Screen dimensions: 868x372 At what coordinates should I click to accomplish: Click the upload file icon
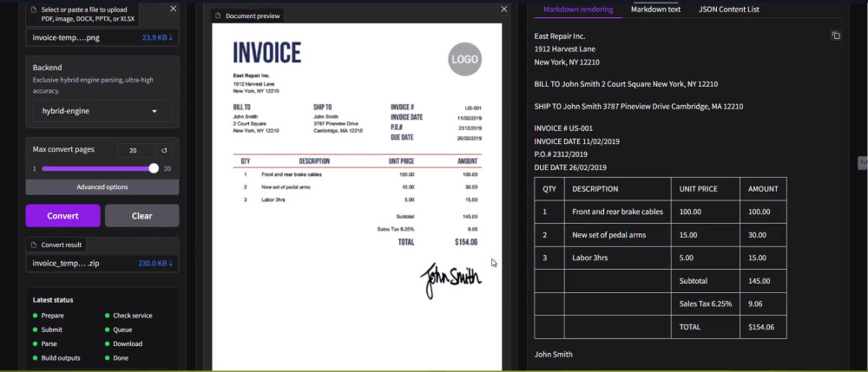click(34, 10)
